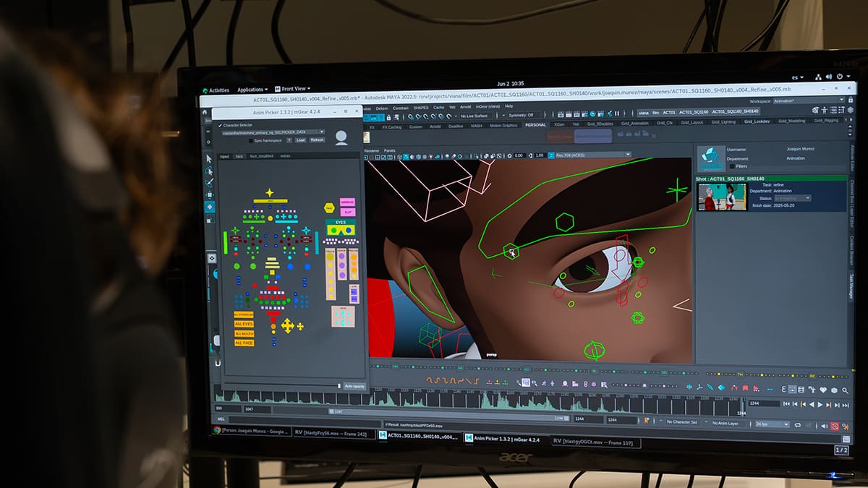The image size is (868, 488).
Task: Click the avatar icon in Anim Picker
Action: tap(341, 138)
